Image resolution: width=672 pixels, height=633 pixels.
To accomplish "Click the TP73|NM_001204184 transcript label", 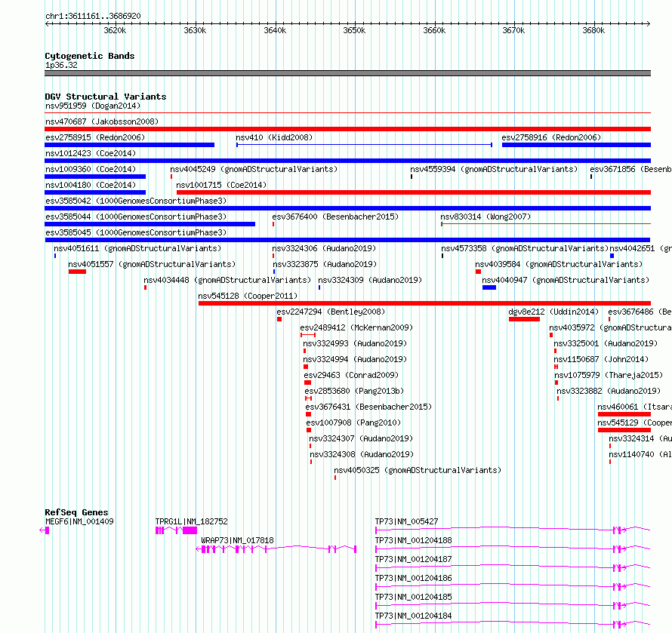I will (x=413, y=616).
